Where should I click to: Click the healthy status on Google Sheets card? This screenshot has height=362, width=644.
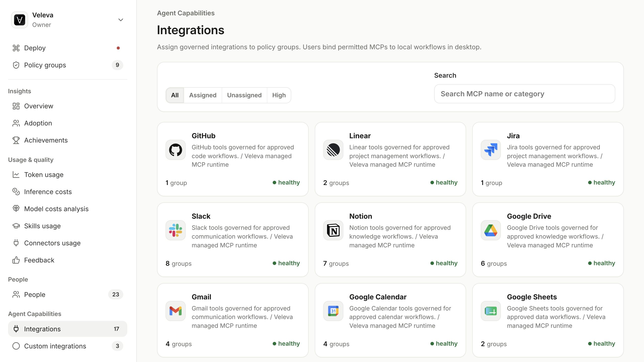coord(601,344)
